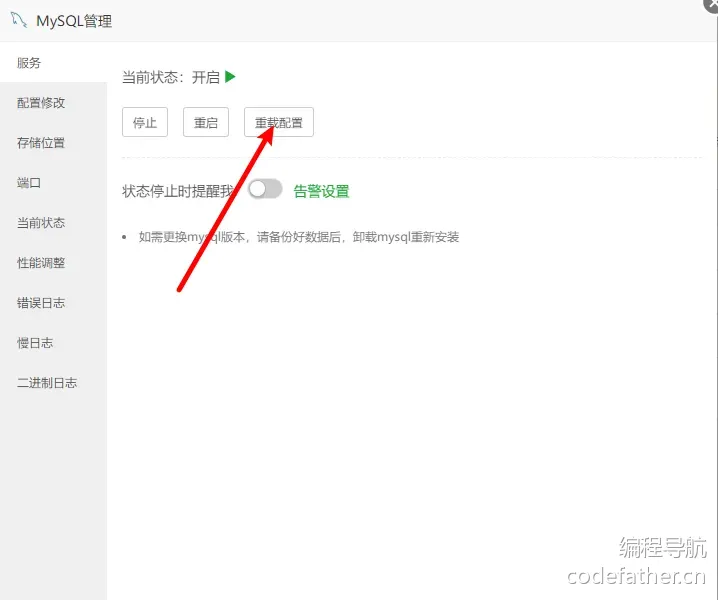Click the MySQL dolphin logo icon

18,20
